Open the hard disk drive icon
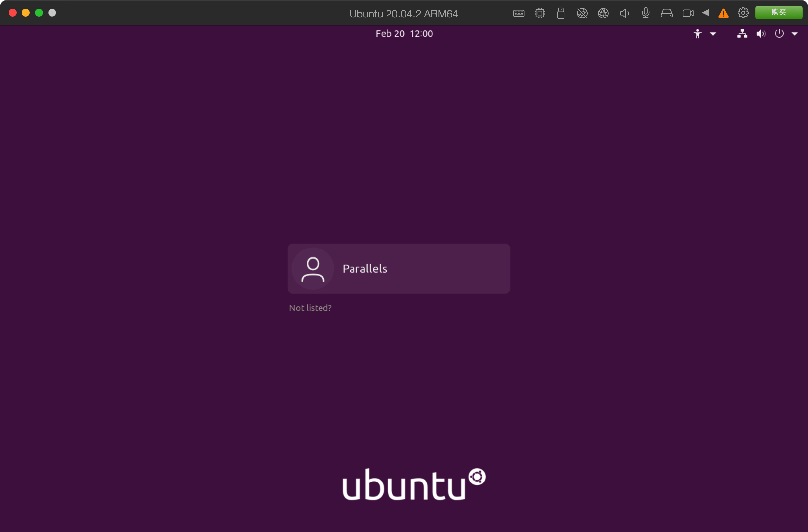This screenshot has height=532, width=808. coord(666,14)
